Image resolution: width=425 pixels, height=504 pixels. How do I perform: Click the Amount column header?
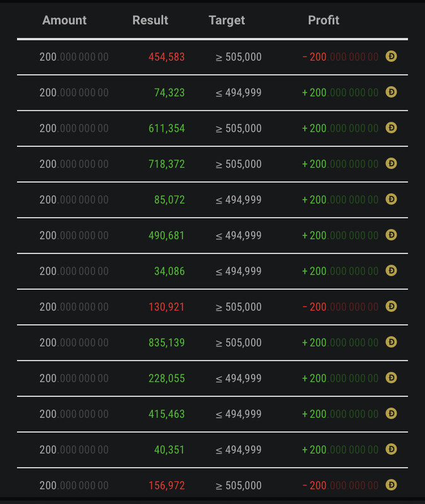pos(64,20)
